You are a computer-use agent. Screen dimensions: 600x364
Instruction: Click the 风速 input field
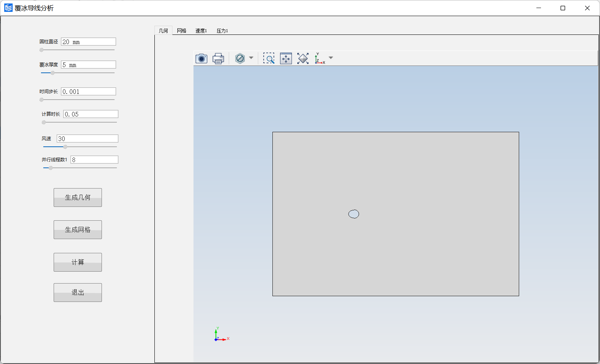coord(87,139)
